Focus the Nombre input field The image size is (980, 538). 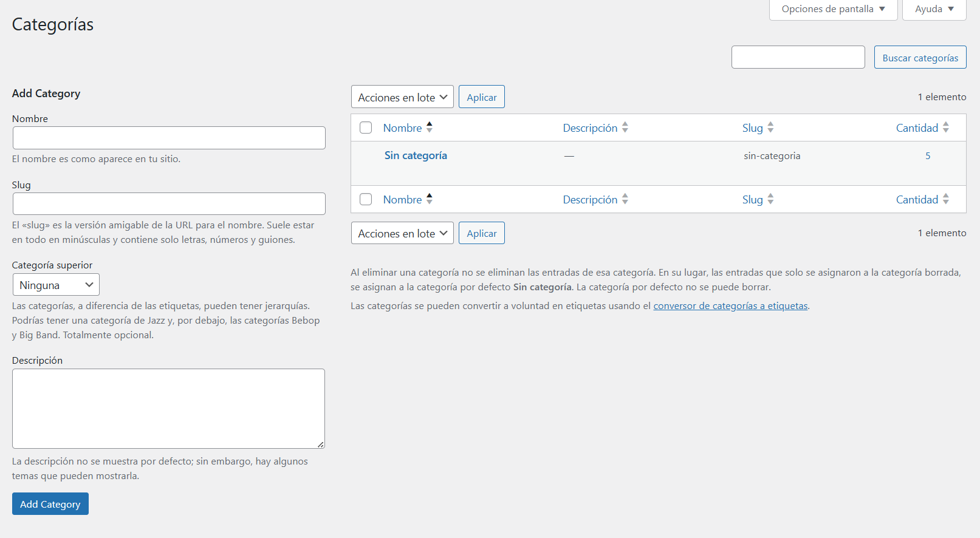(169, 138)
